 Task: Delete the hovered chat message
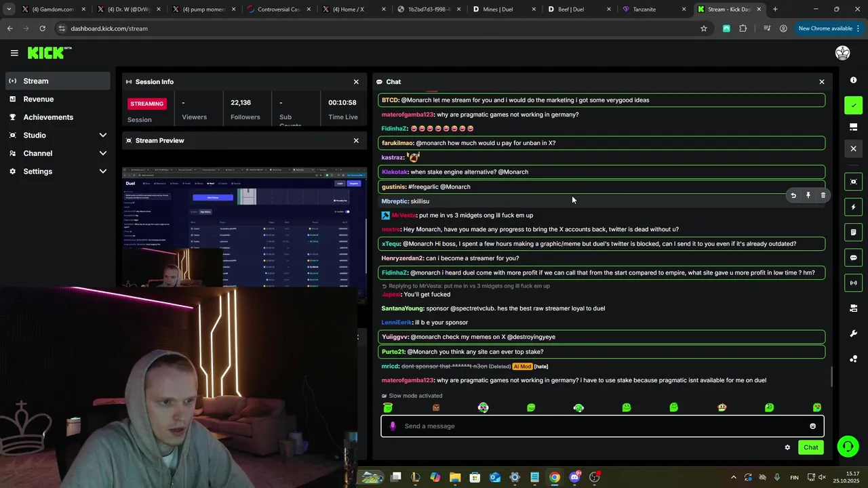823,195
